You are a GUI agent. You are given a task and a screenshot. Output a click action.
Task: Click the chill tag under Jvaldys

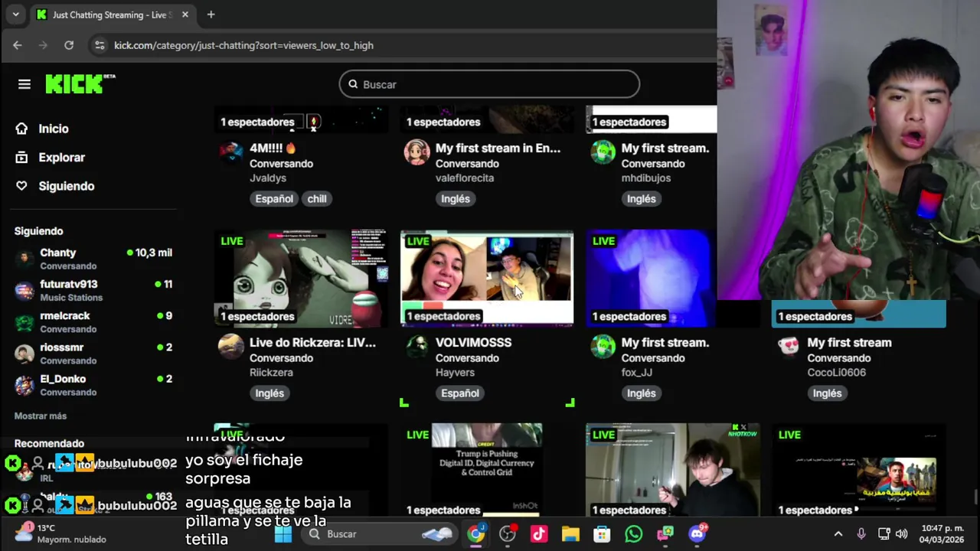pyautogui.click(x=317, y=198)
